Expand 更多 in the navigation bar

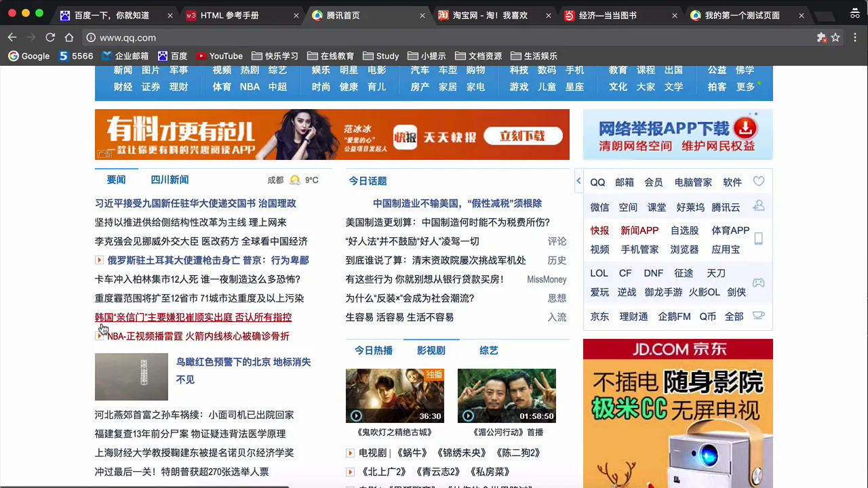746,87
